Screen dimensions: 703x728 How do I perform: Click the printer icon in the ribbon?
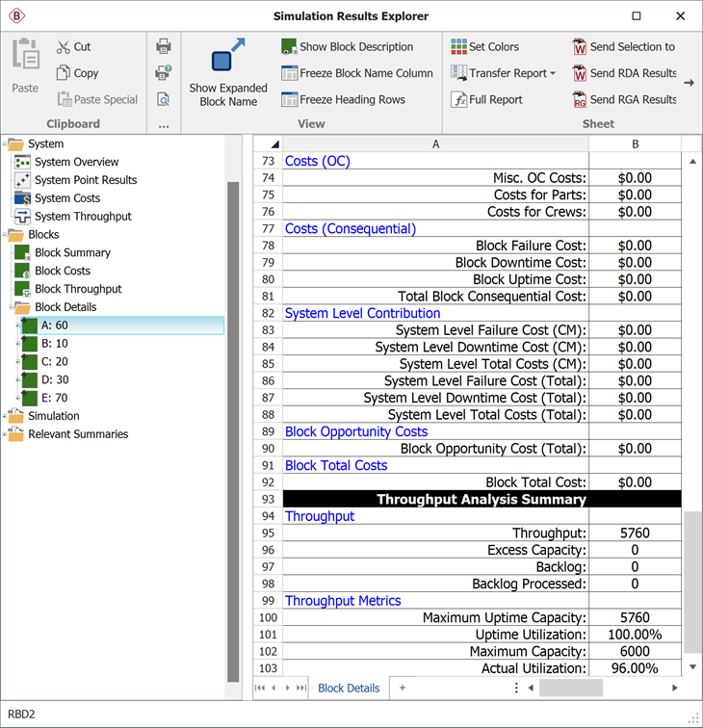(x=164, y=46)
